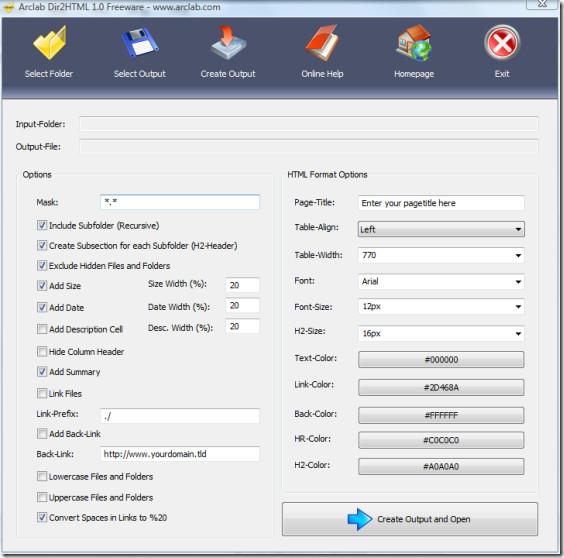This screenshot has width=564, height=558.
Task: Open the Font dropdown showing Arial
Action: click(x=441, y=281)
